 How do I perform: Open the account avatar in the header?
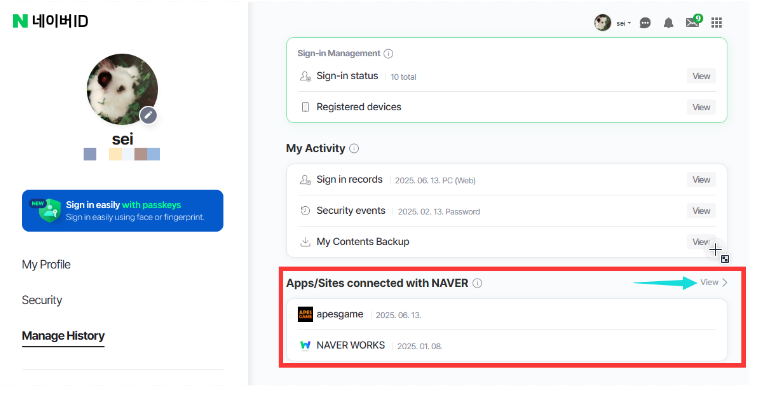coord(602,22)
